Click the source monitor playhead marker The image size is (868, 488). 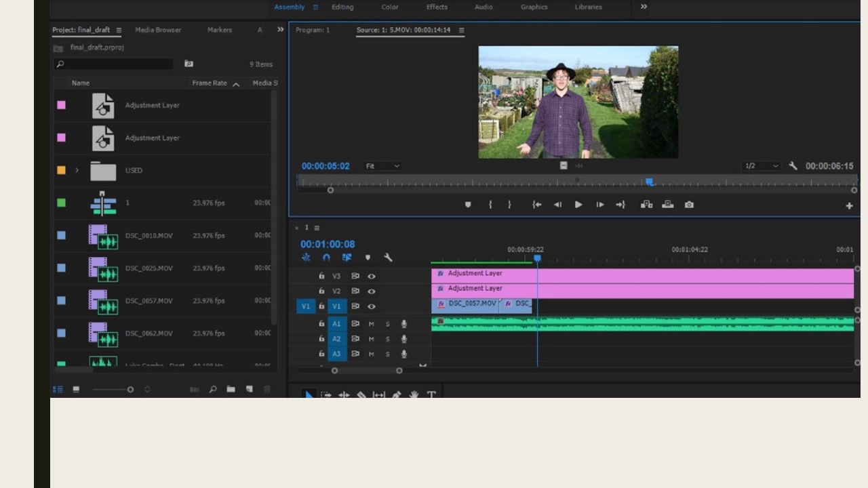649,182
